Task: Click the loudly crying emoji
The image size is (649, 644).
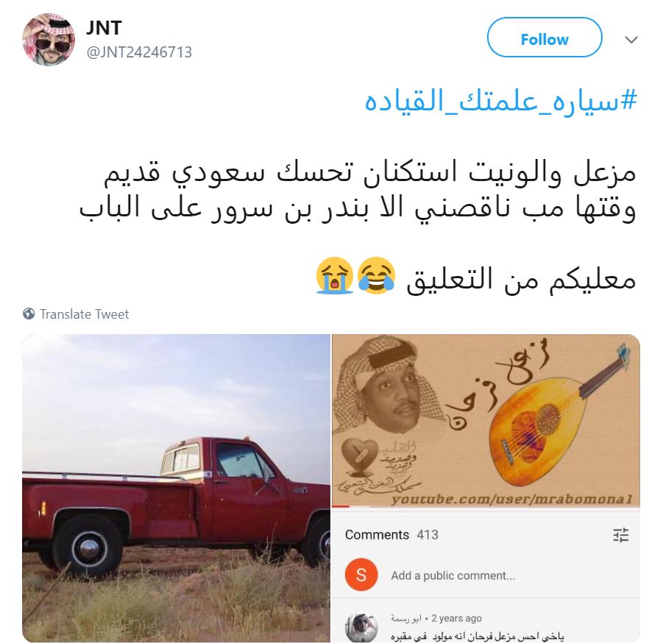Action: click(x=334, y=276)
